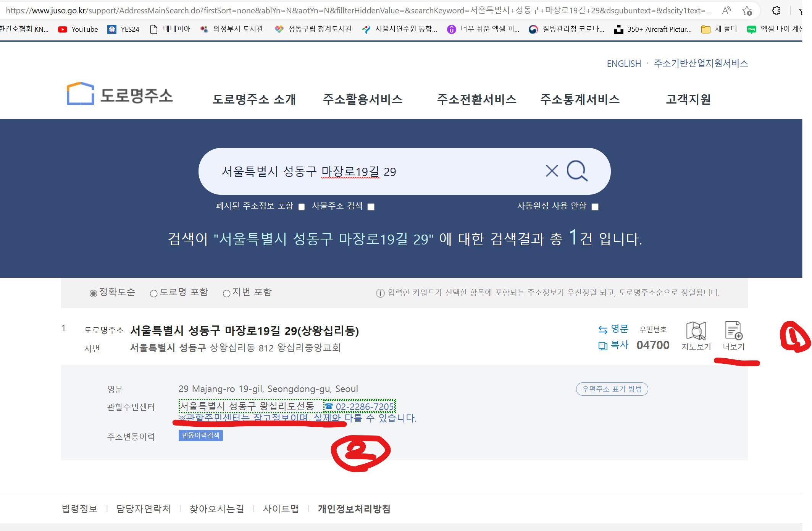Click the magnifier search icon
The height and width of the screenshot is (531, 812).
point(576,172)
